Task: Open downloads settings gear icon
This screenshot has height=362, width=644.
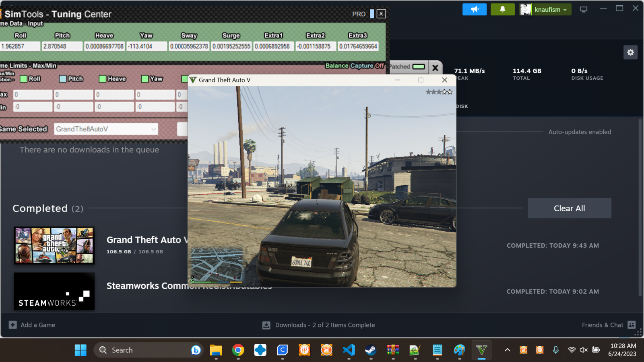Action: (x=630, y=52)
